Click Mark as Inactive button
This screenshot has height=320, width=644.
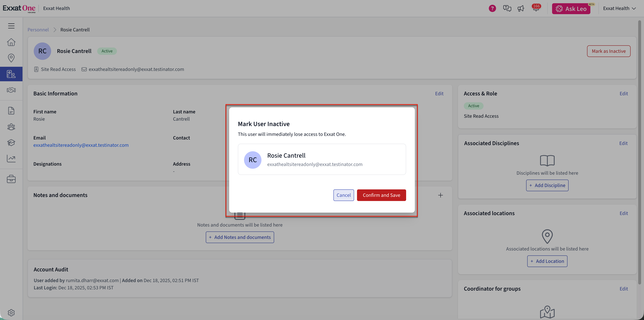coord(608,51)
